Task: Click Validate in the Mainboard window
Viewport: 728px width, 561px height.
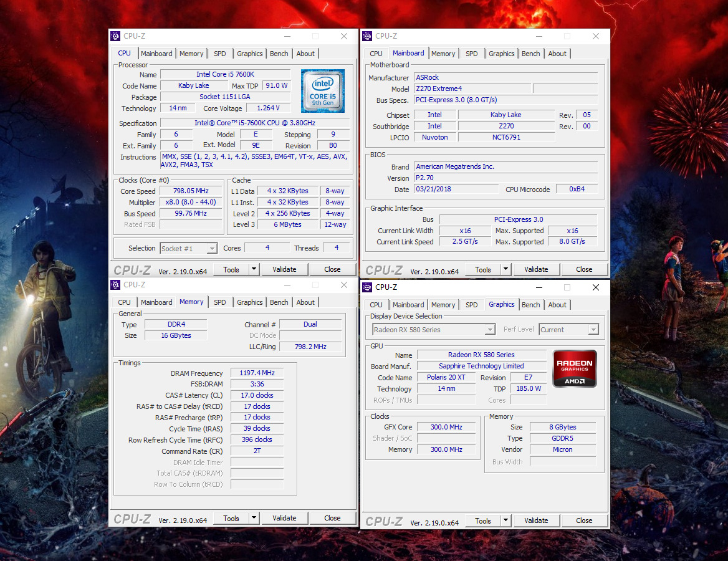Action: click(536, 269)
